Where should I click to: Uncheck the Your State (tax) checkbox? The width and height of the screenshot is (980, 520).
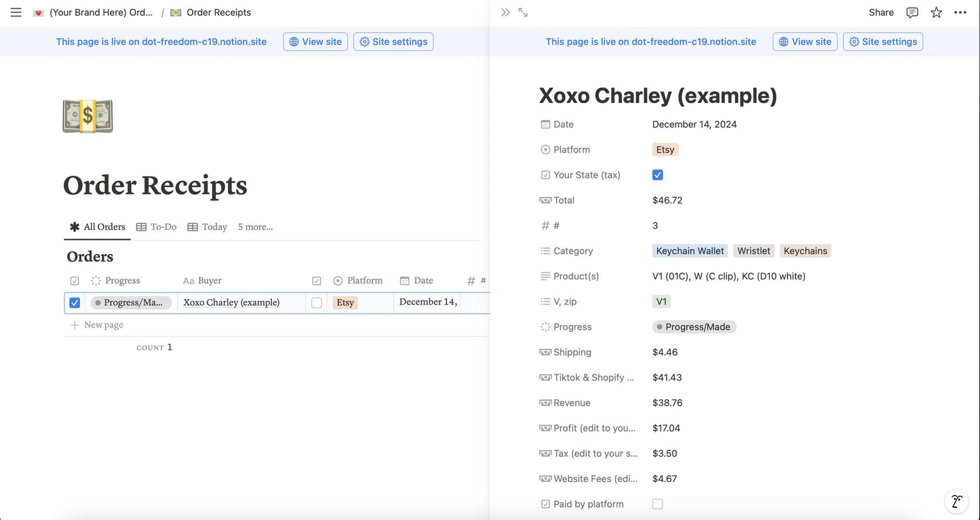[656, 174]
